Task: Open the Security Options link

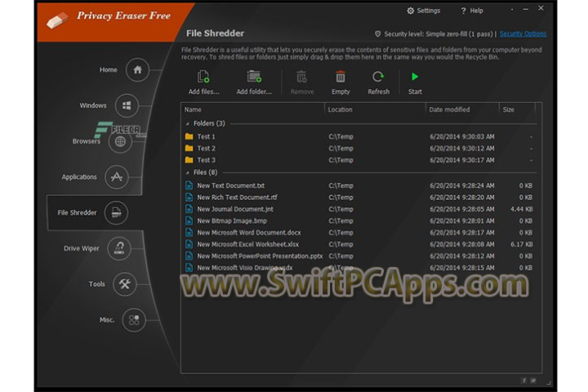Action: pyautogui.click(x=523, y=33)
